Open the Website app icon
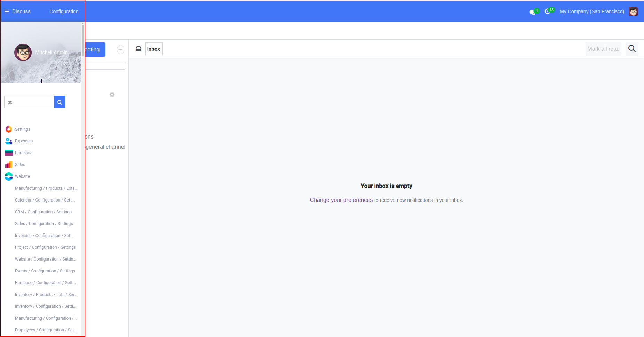This screenshot has height=337, width=644. (x=9, y=176)
